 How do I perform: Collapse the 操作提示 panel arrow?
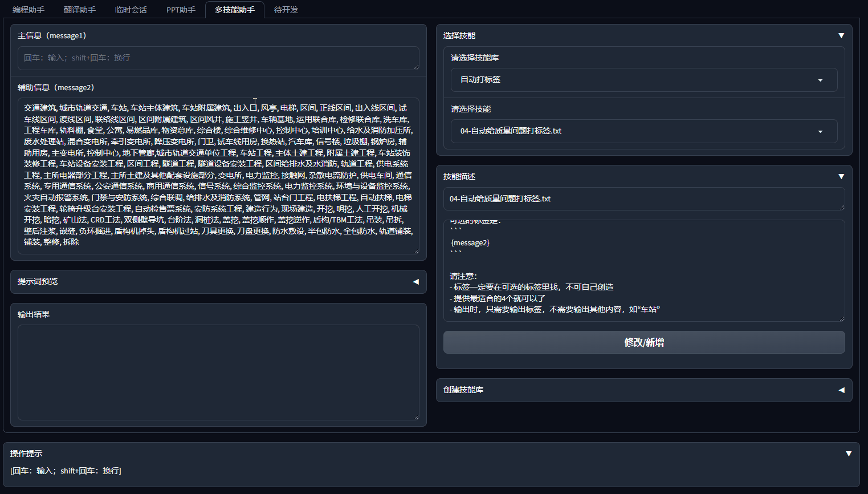(x=849, y=453)
